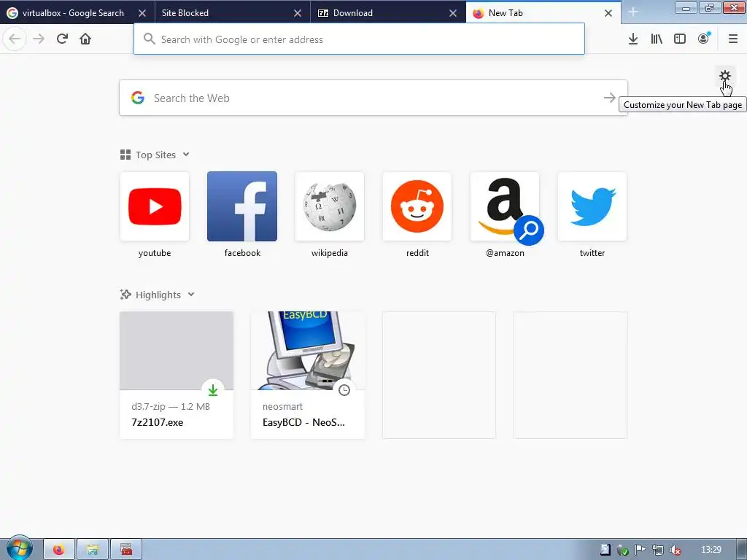Click into Search the Web field
Image resolution: width=747 pixels, height=560 pixels.
pos(373,98)
